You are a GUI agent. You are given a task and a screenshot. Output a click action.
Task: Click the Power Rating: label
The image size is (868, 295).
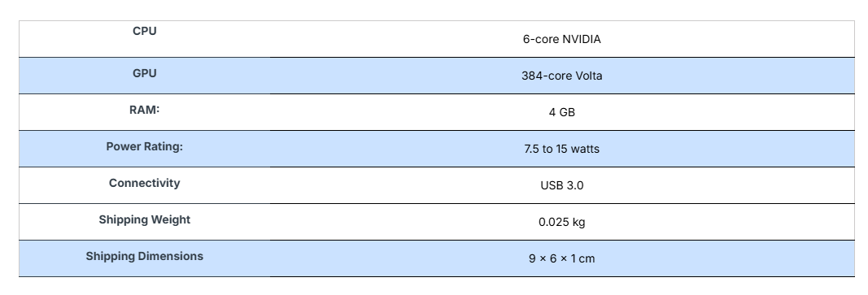(x=145, y=146)
